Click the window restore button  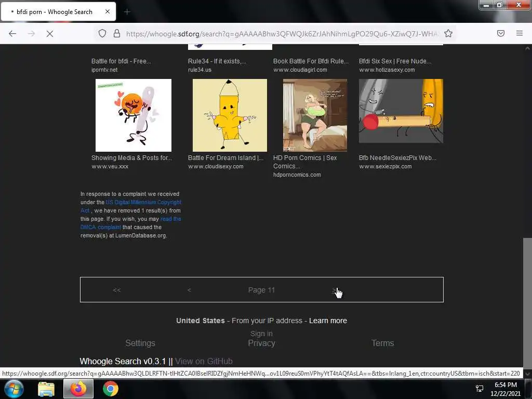[x=500, y=5]
